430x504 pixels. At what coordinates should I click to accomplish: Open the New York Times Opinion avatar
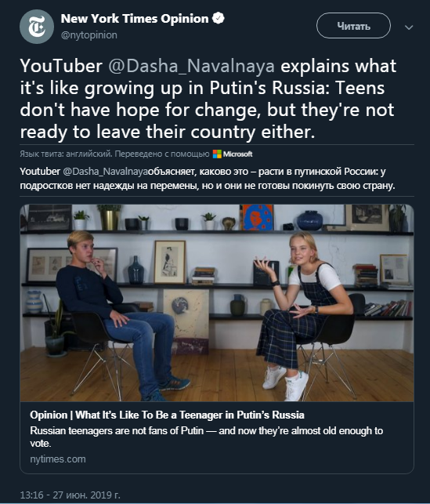point(37,27)
